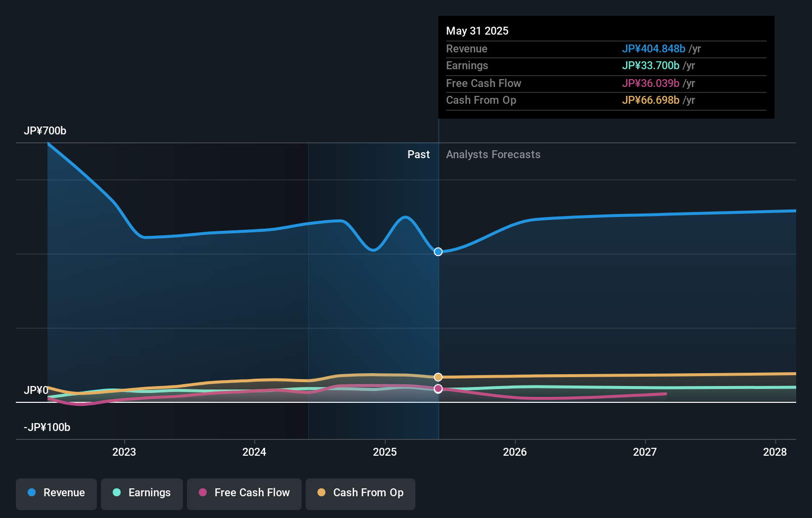812x518 pixels.
Task: Toggle the Revenue legend button
Action: point(56,494)
